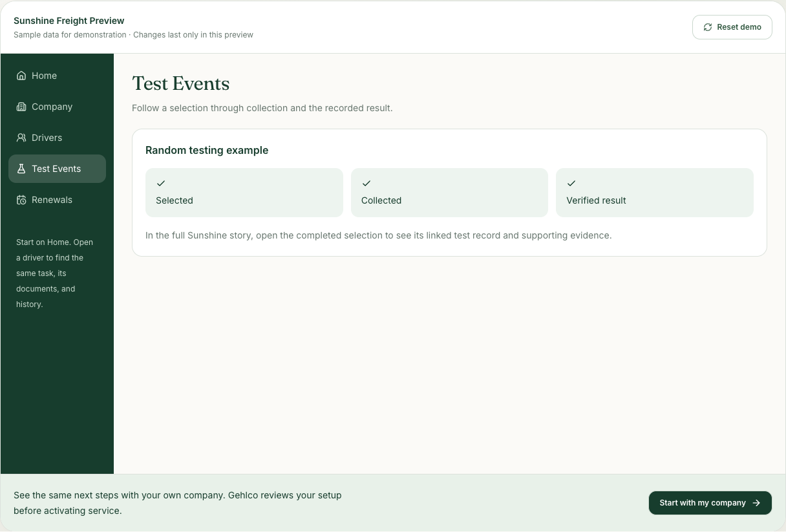
Task: Click the Home house icon in sidebar
Action: click(x=21, y=76)
